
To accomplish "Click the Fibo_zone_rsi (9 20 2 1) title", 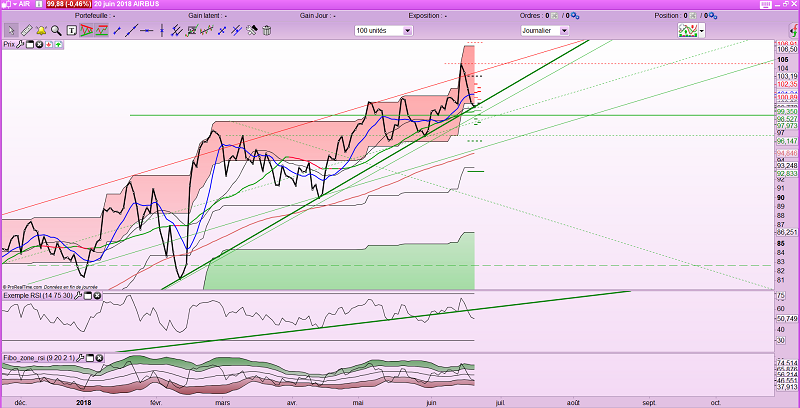I will 39,358.
